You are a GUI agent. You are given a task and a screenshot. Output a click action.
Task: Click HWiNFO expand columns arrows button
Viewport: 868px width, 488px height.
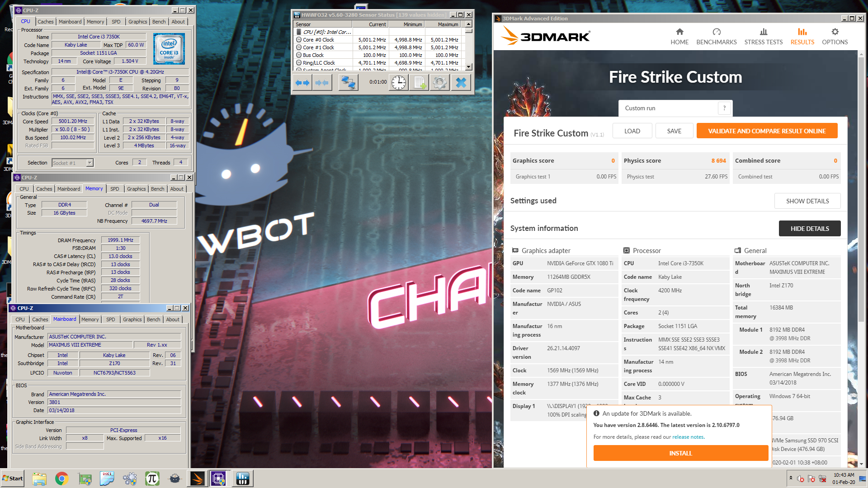302,83
